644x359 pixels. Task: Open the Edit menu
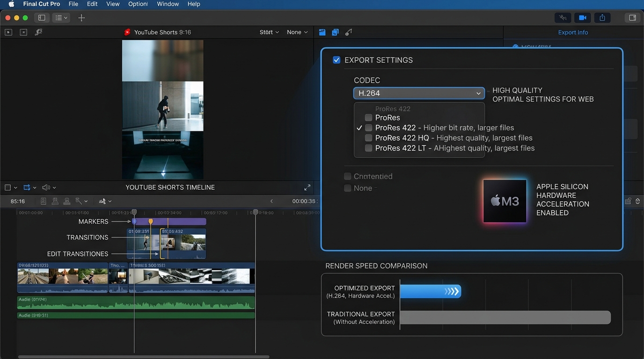(92, 4)
